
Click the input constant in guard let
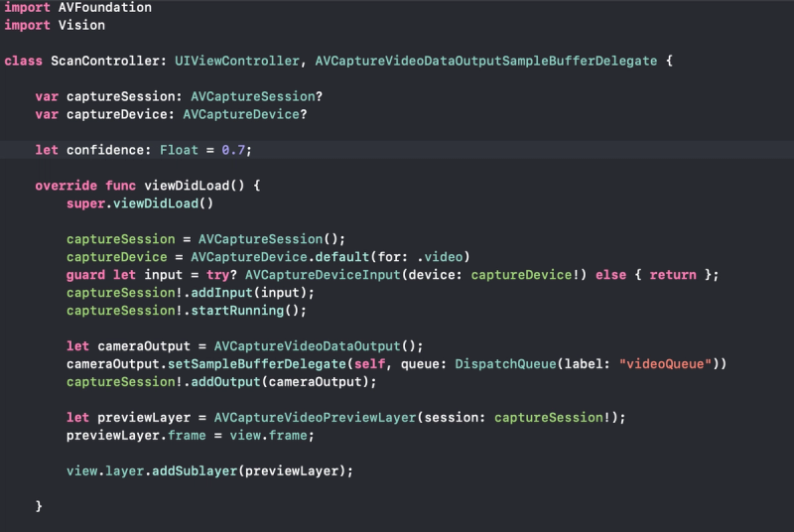163,275
